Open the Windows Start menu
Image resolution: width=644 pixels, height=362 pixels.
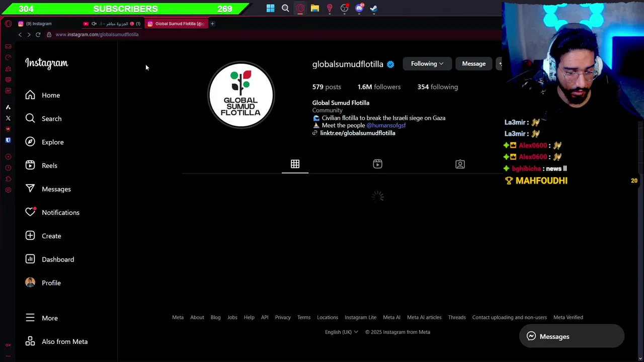[x=270, y=9]
